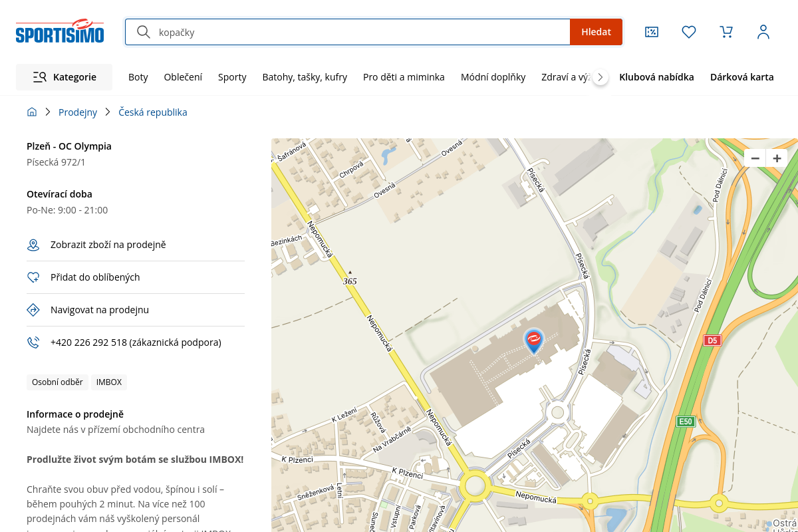Click the map location pin icon in sidebar

pyautogui.click(x=33, y=245)
